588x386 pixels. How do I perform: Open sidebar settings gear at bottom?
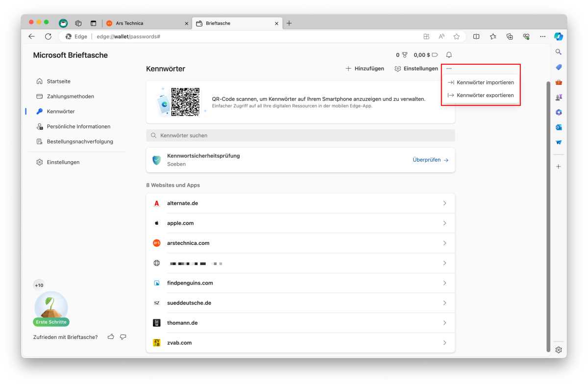point(559,350)
